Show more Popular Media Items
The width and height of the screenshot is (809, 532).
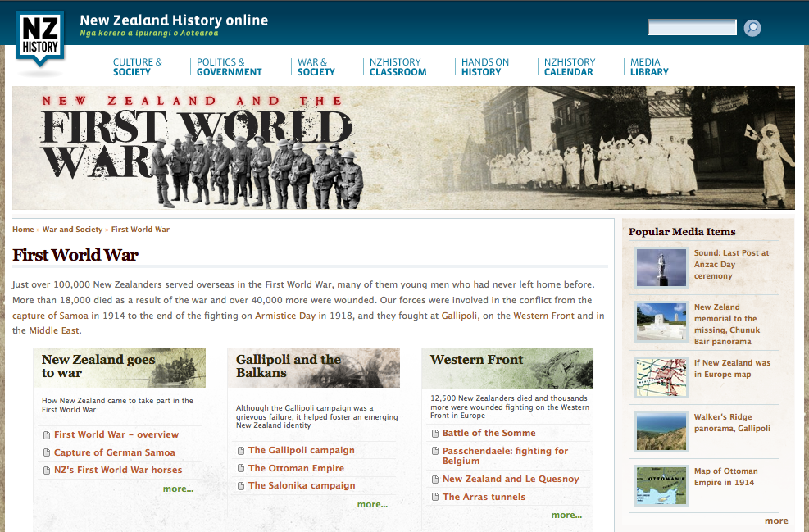point(775,521)
